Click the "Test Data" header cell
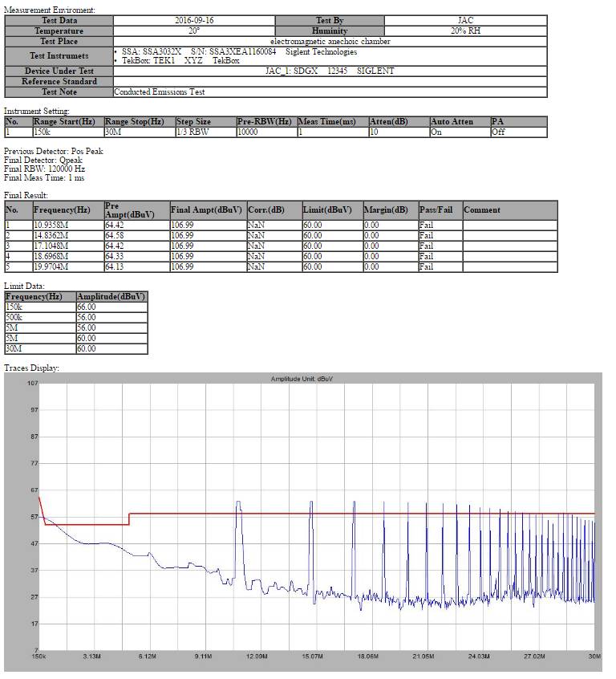The image size is (616, 679). click(x=59, y=20)
